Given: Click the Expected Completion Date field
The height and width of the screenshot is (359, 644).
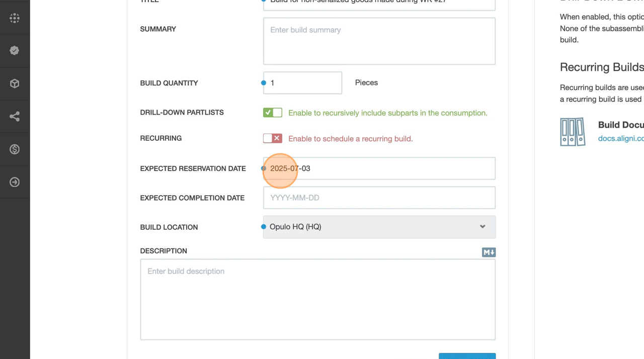Looking at the screenshot, I should coord(379,198).
